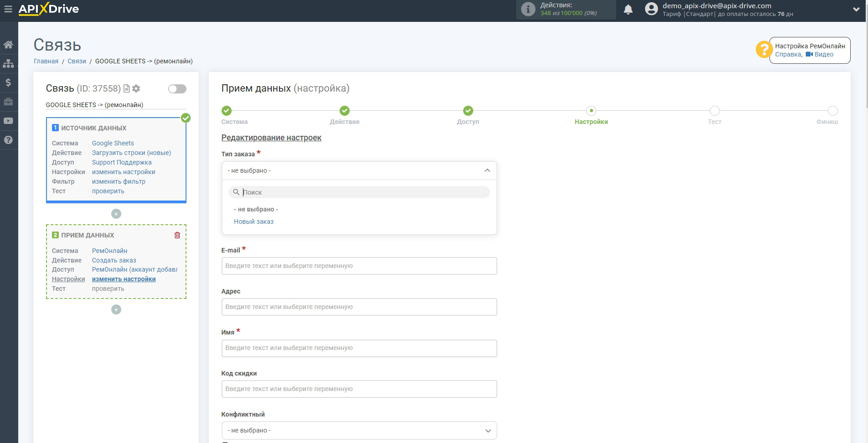Click the actions info icon
Viewport: 868px width, 443px height.
(x=528, y=9)
